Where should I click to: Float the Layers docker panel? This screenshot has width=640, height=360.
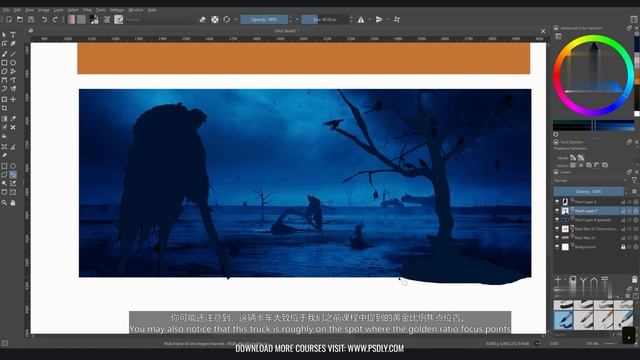click(x=629, y=172)
